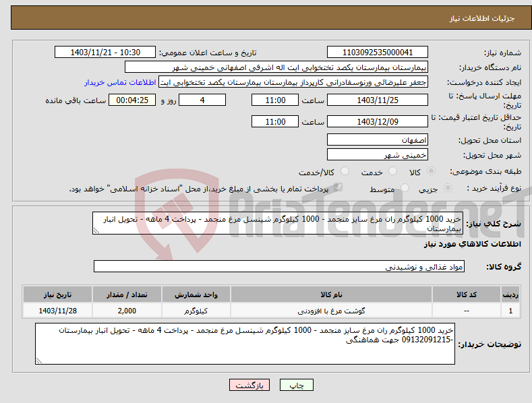Click the item name گوشت مرغ با افزودنی
532x403 pixels.
point(331,311)
